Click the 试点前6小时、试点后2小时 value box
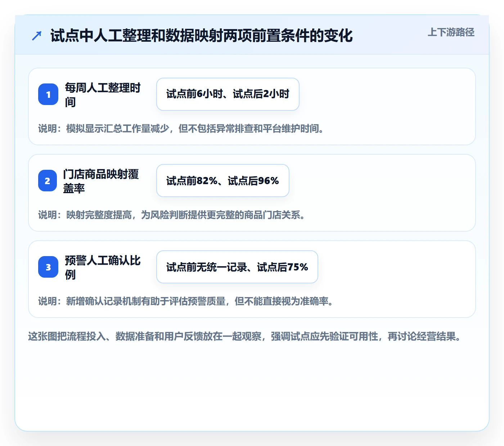This screenshot has height=446, width=504. tap(228, 94)
